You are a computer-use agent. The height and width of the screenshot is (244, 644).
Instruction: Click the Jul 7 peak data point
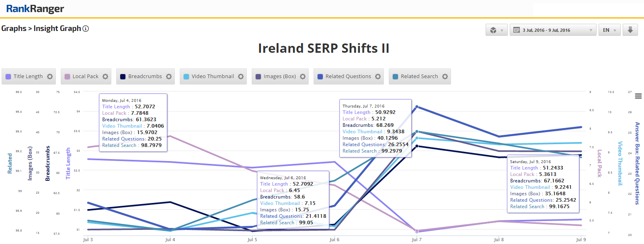click(417, 107)
